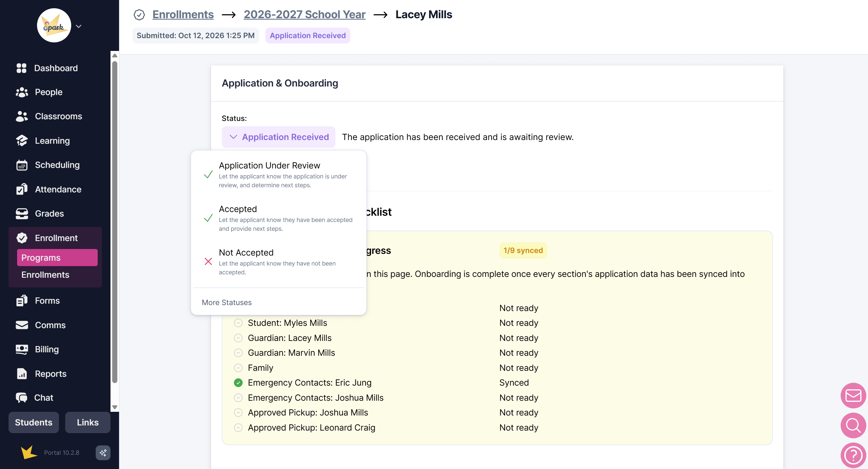Open the Reports chart icon
868x469 pixels.
coord(22,373)
